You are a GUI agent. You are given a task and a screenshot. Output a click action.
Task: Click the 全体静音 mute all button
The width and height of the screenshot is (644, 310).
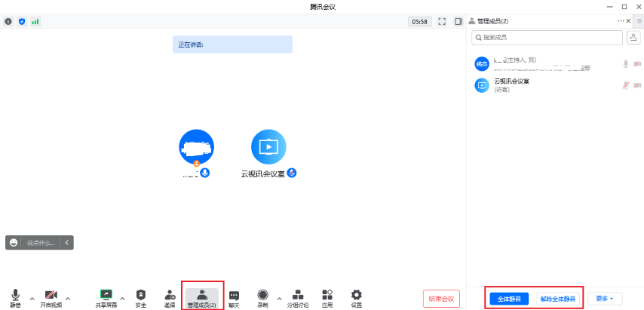509,299
